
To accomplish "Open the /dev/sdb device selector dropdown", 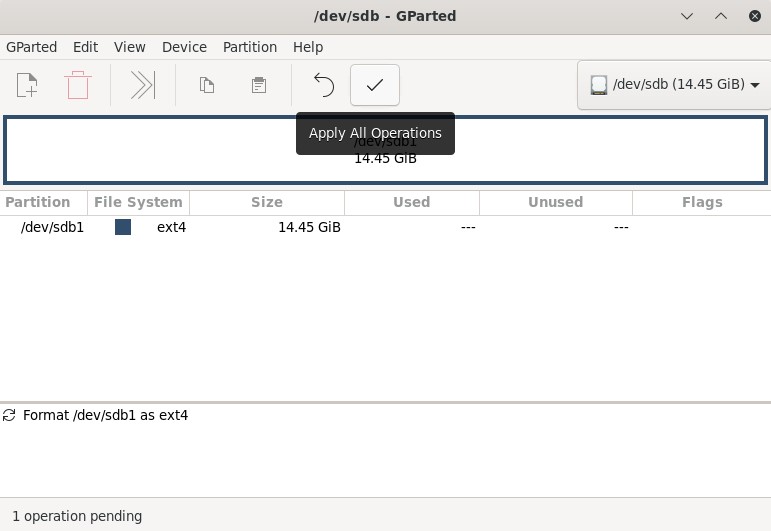I will pos(675,85).
